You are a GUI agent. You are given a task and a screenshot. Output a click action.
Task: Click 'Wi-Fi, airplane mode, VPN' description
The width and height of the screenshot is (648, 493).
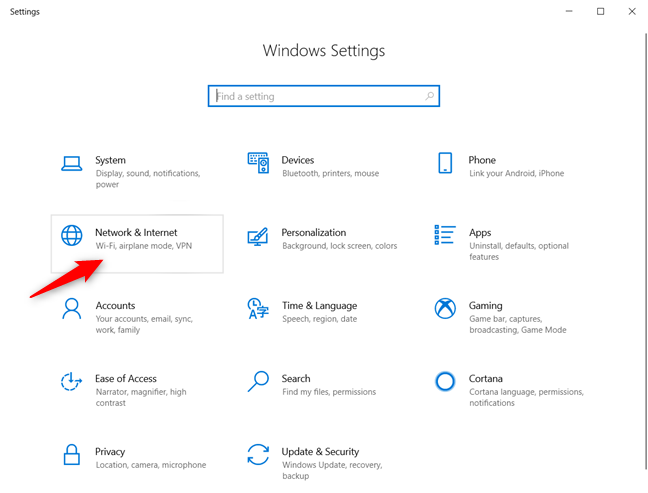coord(144,246)
